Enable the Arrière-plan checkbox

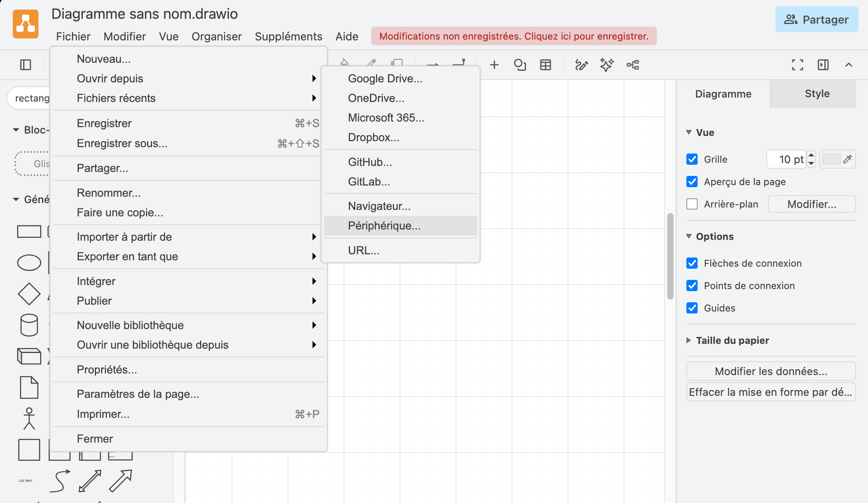[x=692, y=204]
